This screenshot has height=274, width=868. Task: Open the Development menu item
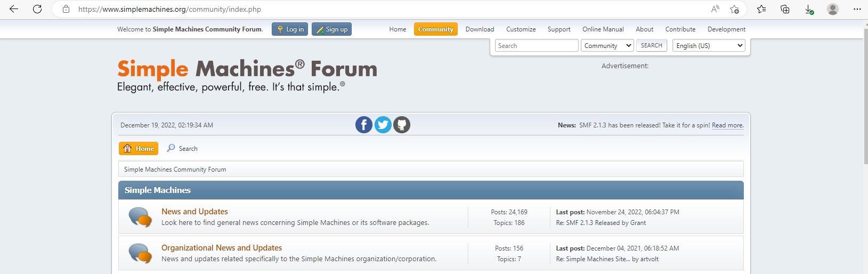click(726, 29)
